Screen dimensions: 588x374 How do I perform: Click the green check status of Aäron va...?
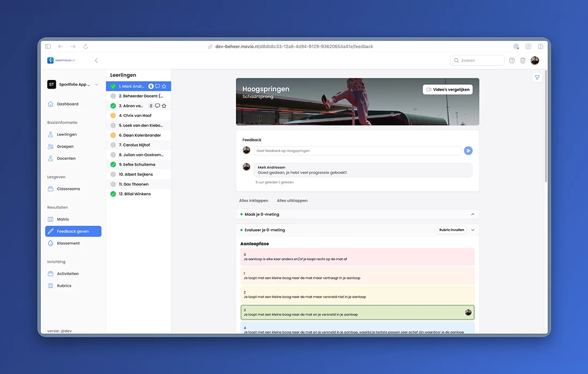(113, 106)
